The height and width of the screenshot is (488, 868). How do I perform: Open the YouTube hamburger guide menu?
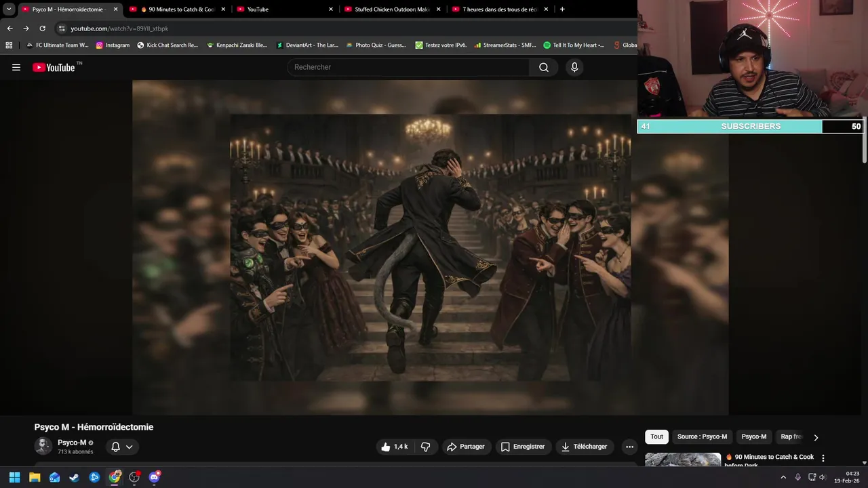point(16,67)
